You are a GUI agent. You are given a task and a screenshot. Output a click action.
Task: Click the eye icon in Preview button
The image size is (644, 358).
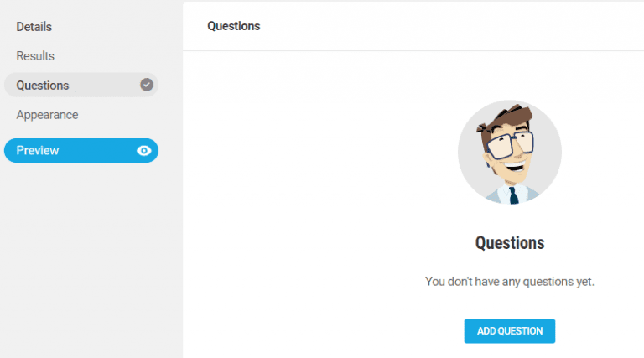(x=144, y=151)
